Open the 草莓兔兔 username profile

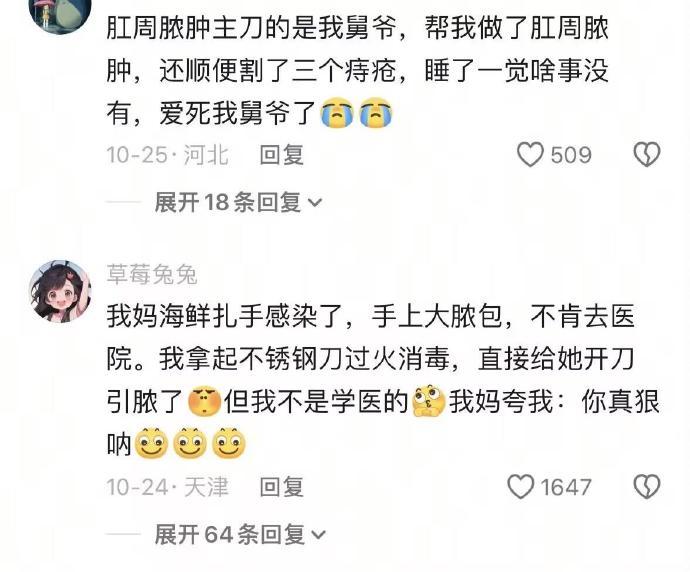coord(152,275)
